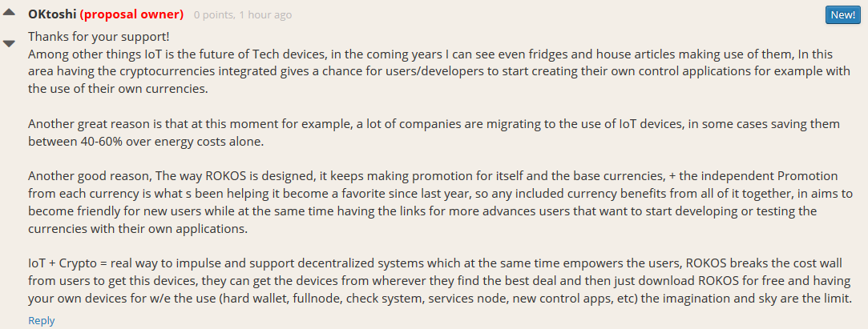Click "the use of their own currencies." line
Screen dimensions: 868x329
coord(119,90)
